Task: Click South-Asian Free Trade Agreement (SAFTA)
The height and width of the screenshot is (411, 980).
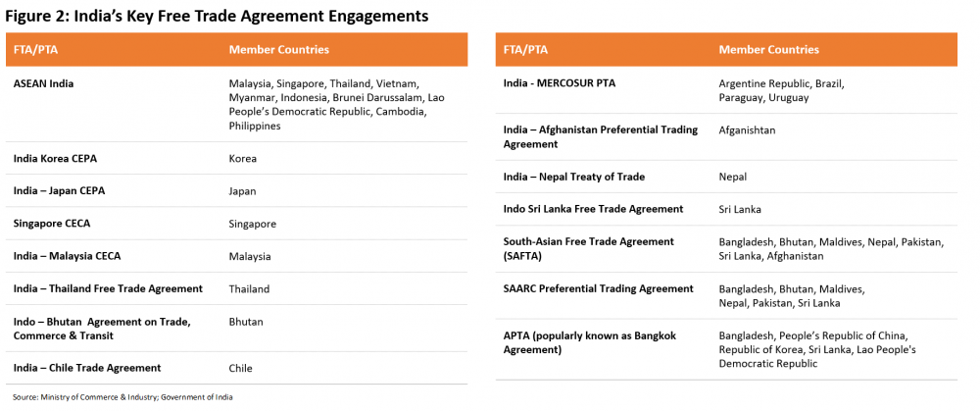Action: 589,248
